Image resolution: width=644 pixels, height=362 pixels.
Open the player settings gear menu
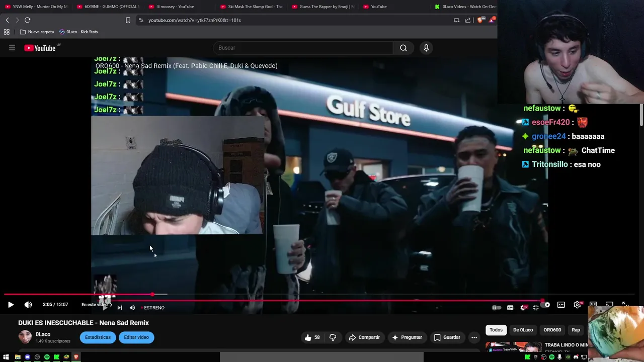[578, 305]
